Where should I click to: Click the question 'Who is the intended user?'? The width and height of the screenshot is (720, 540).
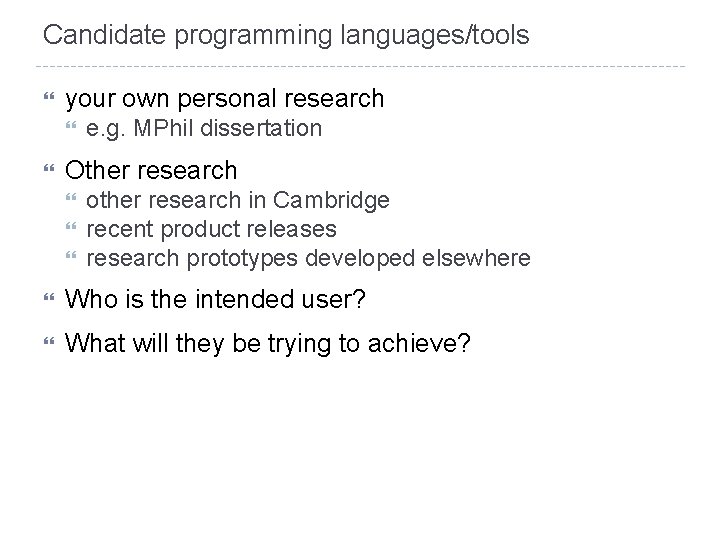(x=213, y=300)
